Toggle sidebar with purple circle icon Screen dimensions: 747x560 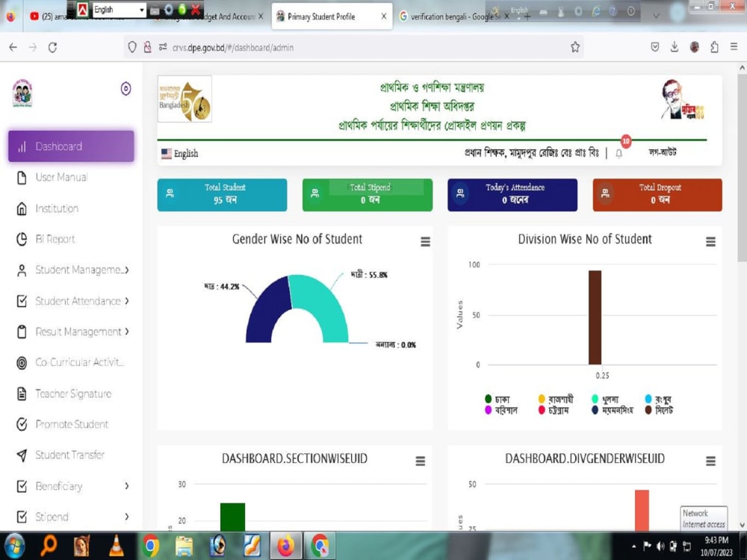coord(125,89)
